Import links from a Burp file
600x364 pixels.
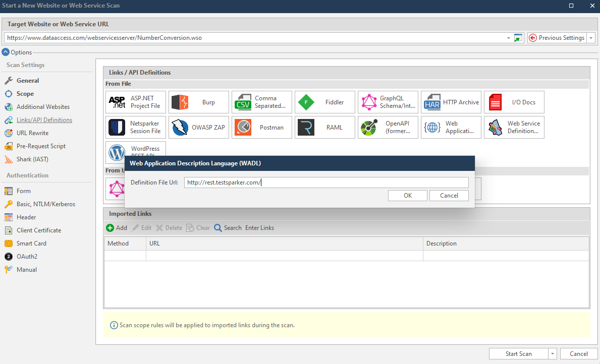[198, 102]
